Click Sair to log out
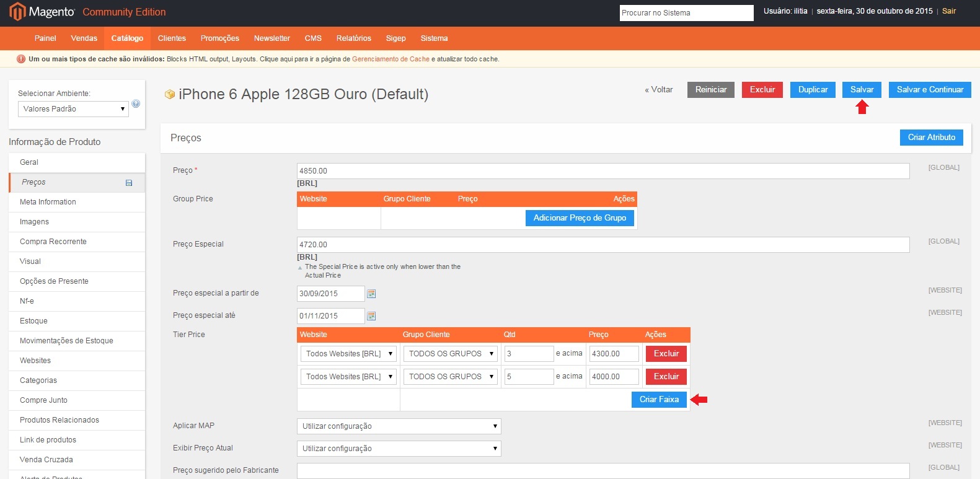The width and height of the screenshot is (980, 479). click(x=949, y=11)
